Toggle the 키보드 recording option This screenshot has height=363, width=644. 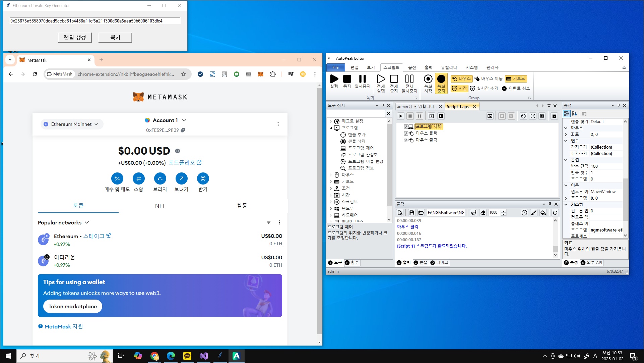point(516,79)
